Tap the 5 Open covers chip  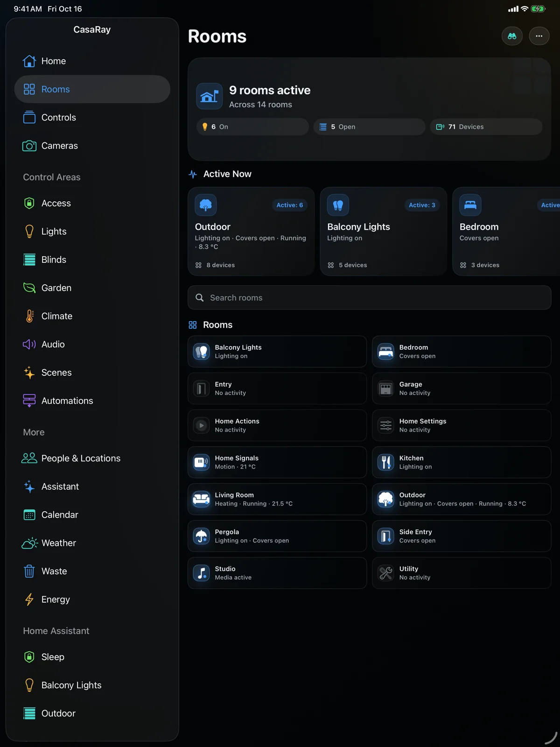click(369, 127)
